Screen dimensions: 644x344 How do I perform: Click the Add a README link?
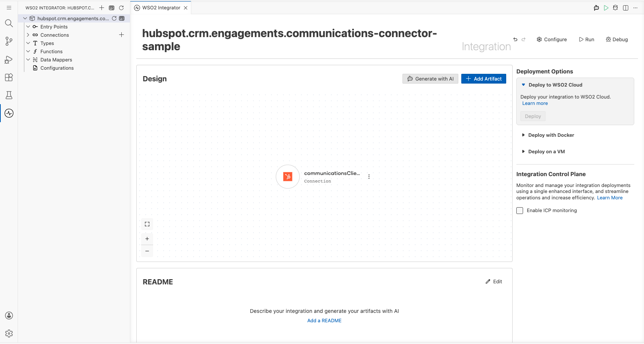click(324, 321)
